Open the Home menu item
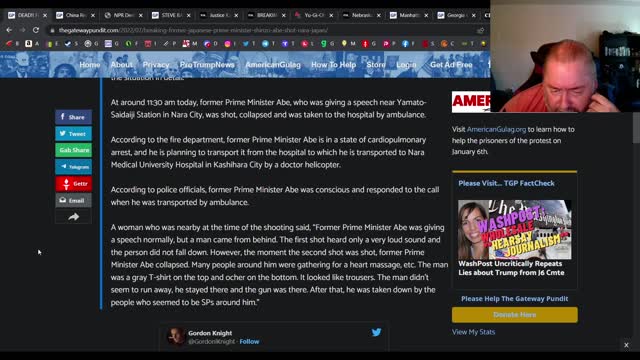Viewport: 640px width, 360px height. tap(90, 64)
